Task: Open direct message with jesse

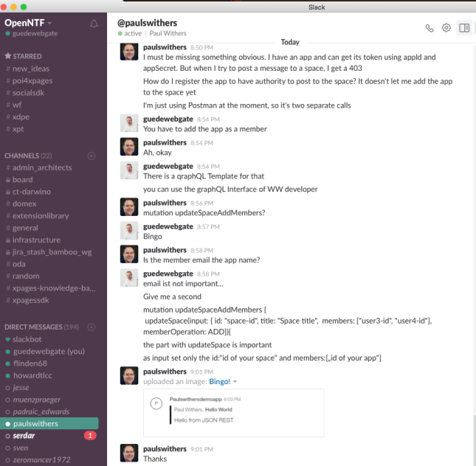Action: point(17,387)
